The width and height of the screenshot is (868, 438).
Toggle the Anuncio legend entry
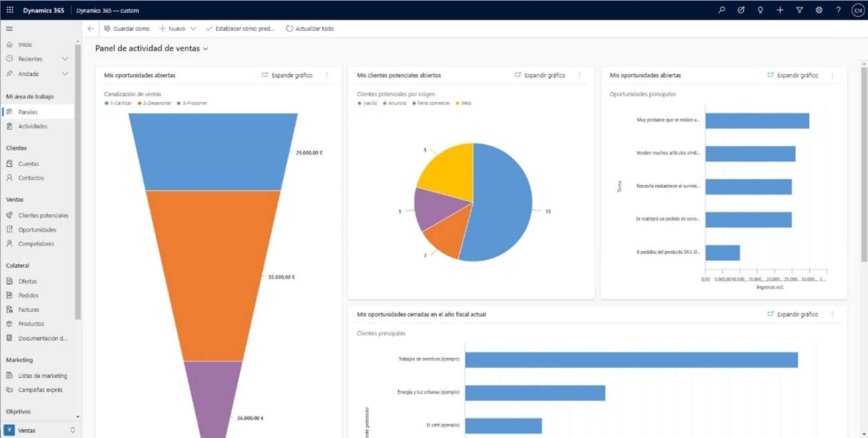tap(394, 103)
